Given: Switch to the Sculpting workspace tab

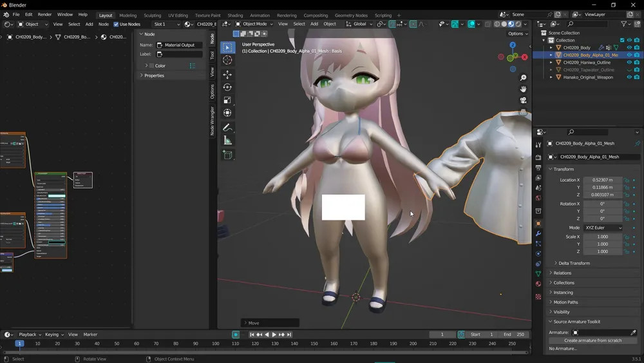Looking at the screenshot, I should point(153,15).
